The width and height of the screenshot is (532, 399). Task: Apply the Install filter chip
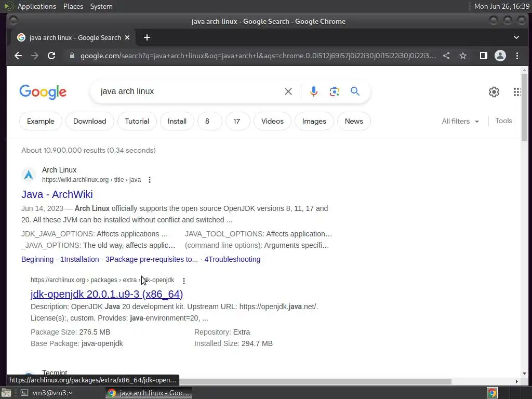[x=177, y=121]
